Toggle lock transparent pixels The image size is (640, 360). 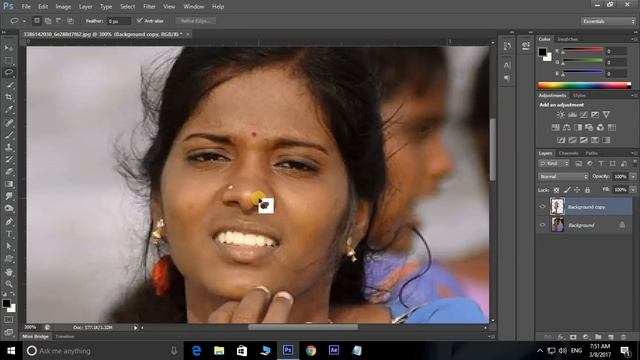click(556, 190)
